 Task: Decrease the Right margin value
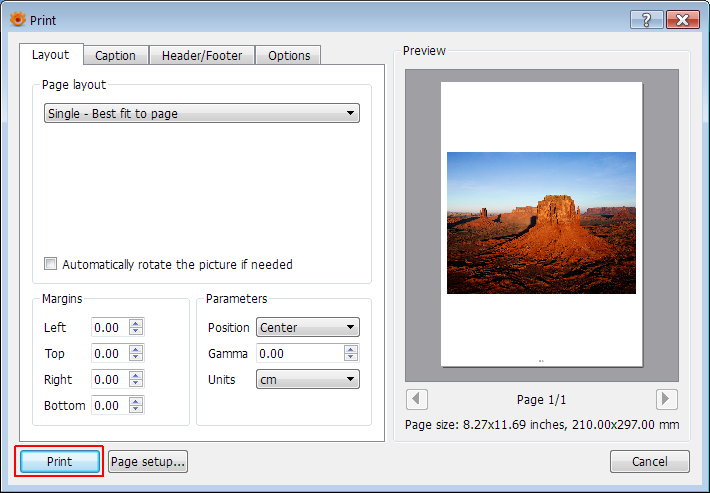136,383
